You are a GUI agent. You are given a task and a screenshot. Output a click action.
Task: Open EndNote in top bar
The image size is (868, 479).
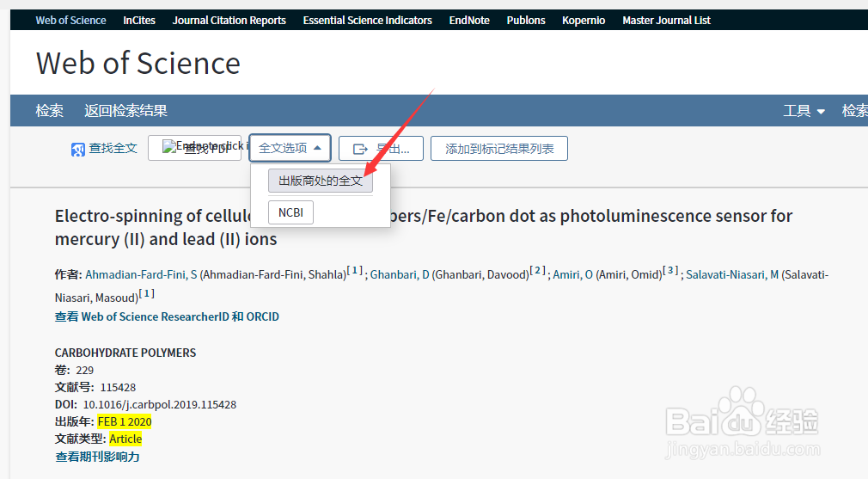click(x=469, y=21)
